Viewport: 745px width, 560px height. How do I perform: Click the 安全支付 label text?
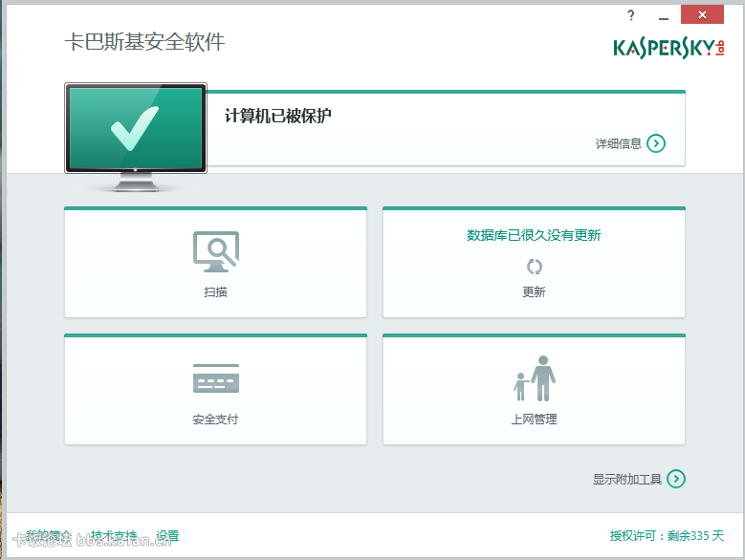(215, 420)
